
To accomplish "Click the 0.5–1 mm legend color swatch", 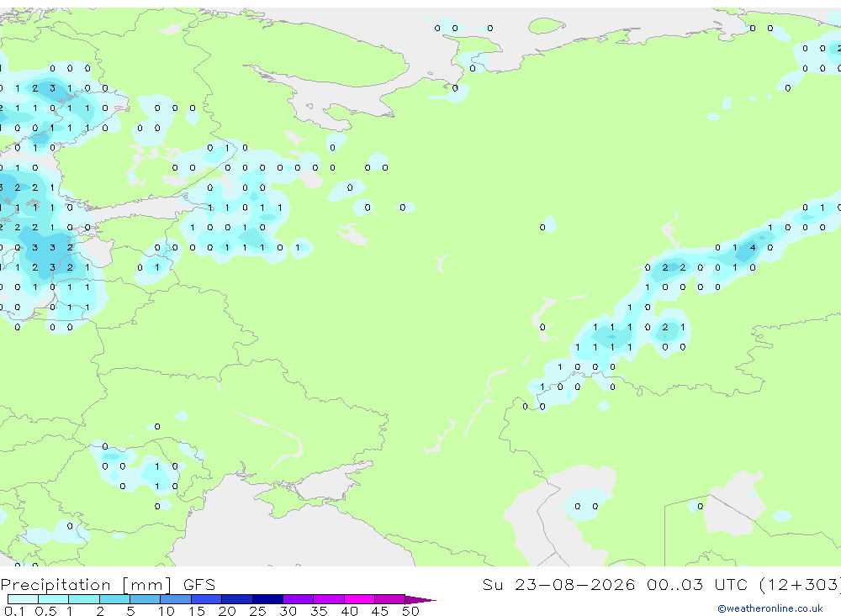I will click(54, 599).
